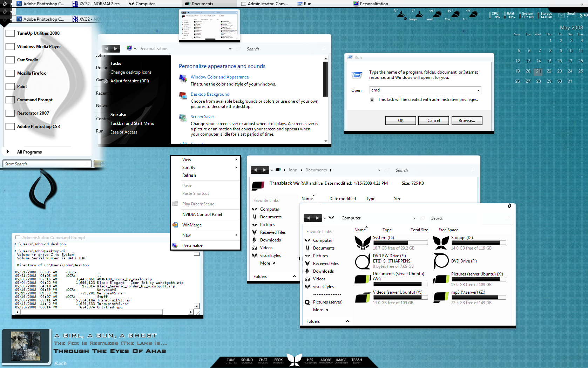Open the IMAGE converter dock shortcut
The image size is (588, 368).
[x=341, y=361]
